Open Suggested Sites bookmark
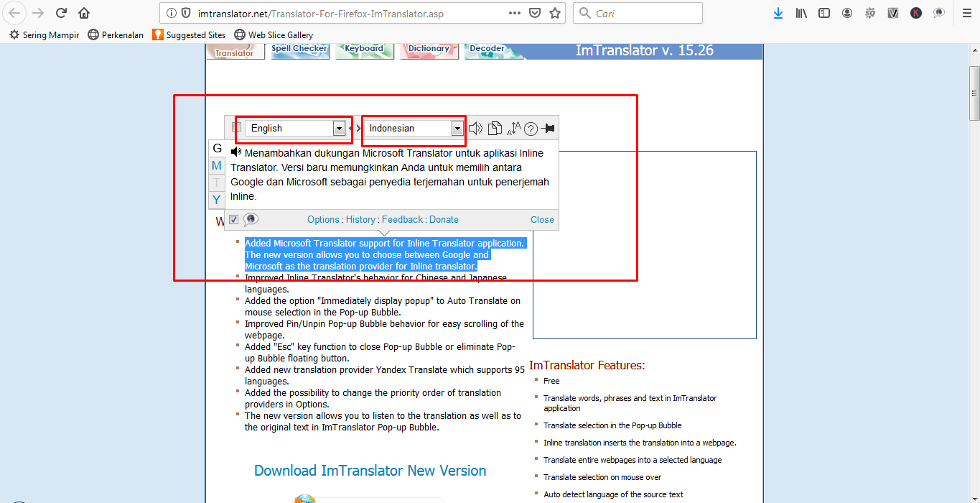 pos(189,34)
